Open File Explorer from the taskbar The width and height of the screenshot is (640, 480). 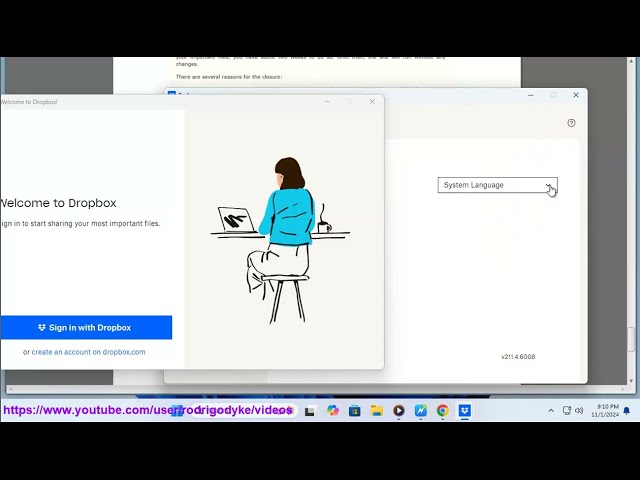[377, 411]
